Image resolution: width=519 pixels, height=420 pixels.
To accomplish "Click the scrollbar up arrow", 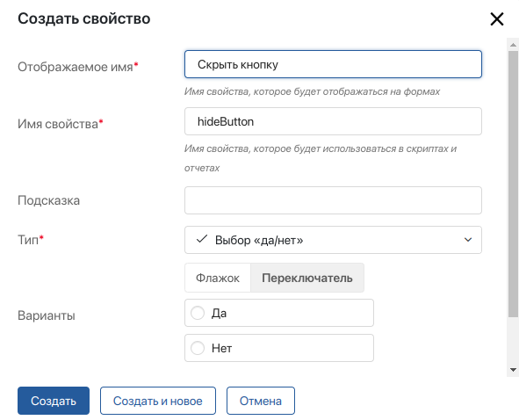I will point(513,45).
